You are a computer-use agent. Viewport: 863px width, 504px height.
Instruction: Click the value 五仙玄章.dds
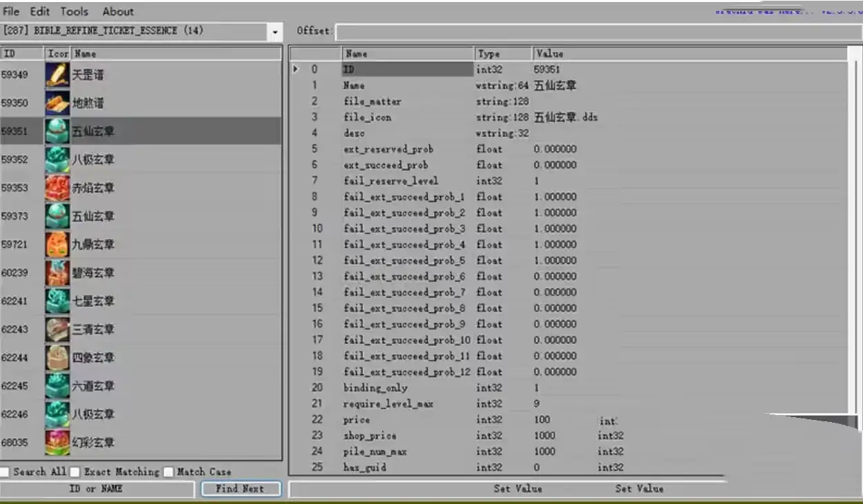tap(566, 117)
